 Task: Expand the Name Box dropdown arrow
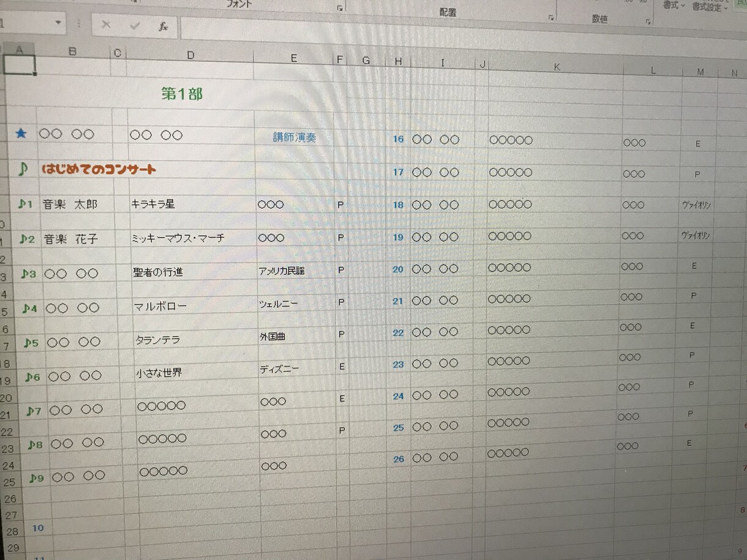tap(59, 23)
